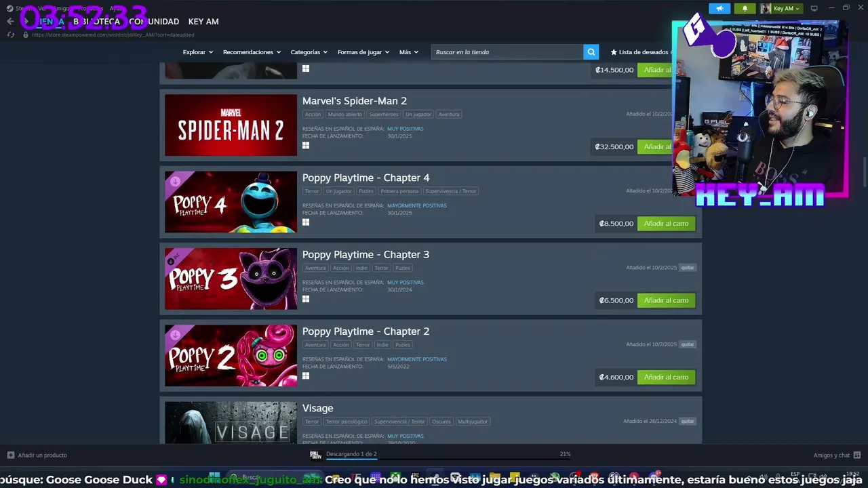Screen dimensions: 868x488
Task: Click the Big Picture mode monitor icon
Action: pos(814,8)
